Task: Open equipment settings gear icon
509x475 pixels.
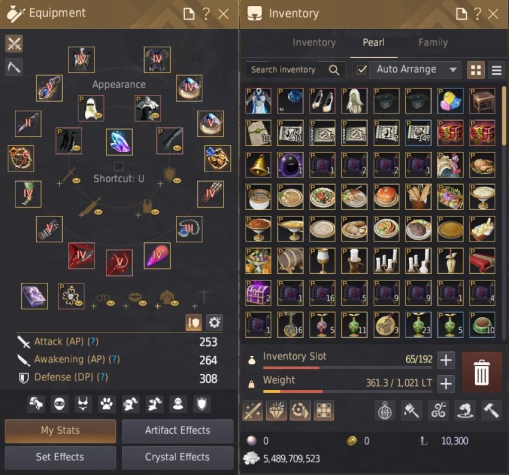Action: [x=214, y=322]
